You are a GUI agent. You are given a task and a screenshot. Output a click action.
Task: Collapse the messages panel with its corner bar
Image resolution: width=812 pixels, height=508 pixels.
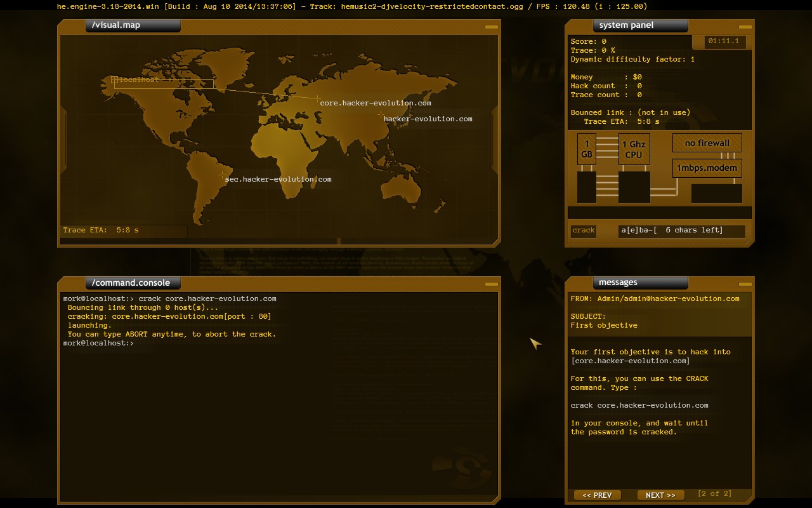pos(745,284)
